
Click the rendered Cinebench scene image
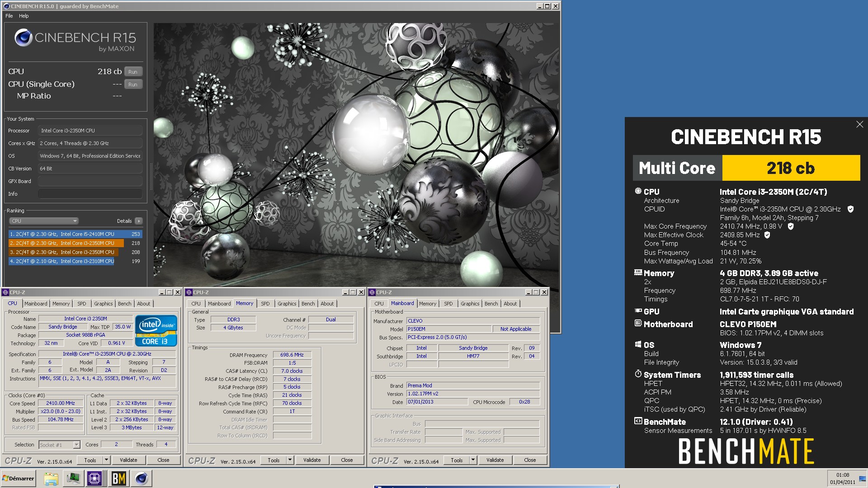tap(356, 155)
